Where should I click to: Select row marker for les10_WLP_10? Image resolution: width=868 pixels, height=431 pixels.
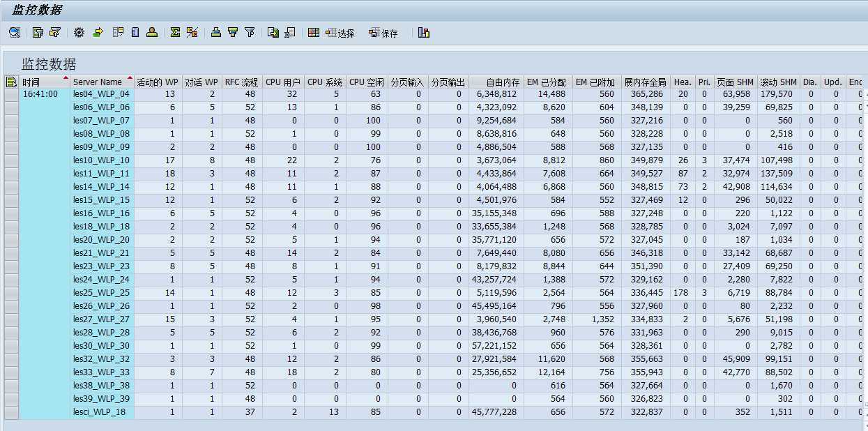11,160
